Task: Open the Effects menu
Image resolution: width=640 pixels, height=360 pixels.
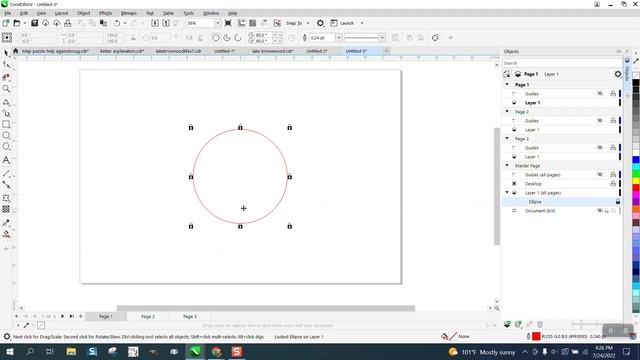Action: [105, 13]
